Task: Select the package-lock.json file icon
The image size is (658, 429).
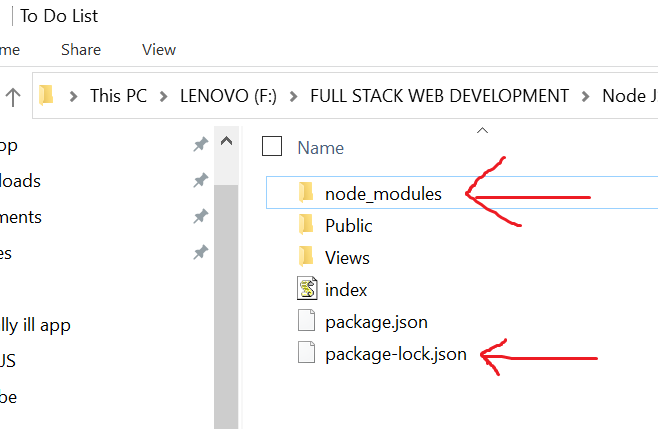Action: (x=306, y=353)
